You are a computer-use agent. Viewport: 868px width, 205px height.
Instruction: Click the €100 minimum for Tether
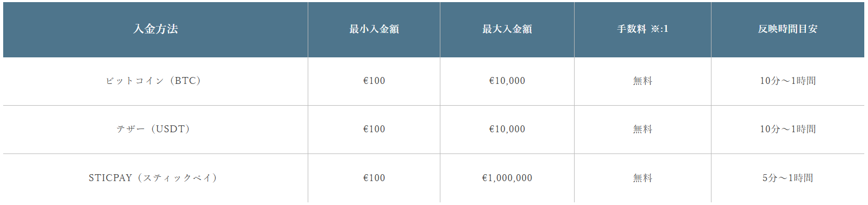[x=374, y=129]
